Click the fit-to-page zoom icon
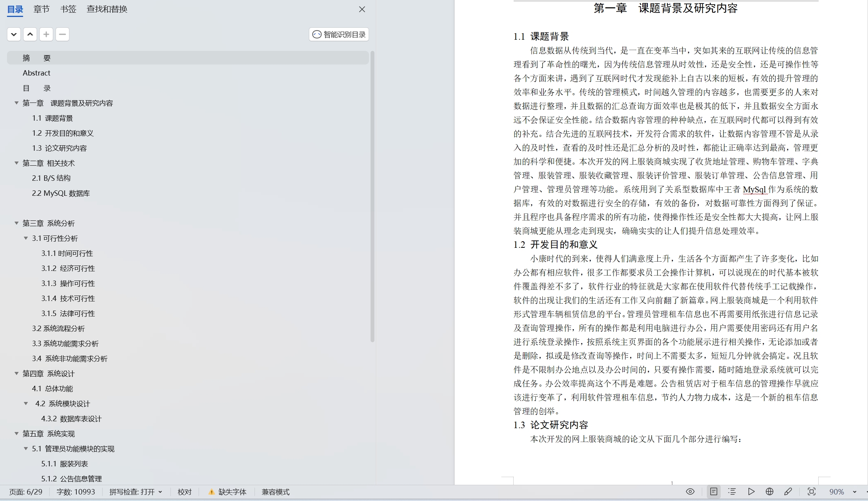 click(812, 491)
